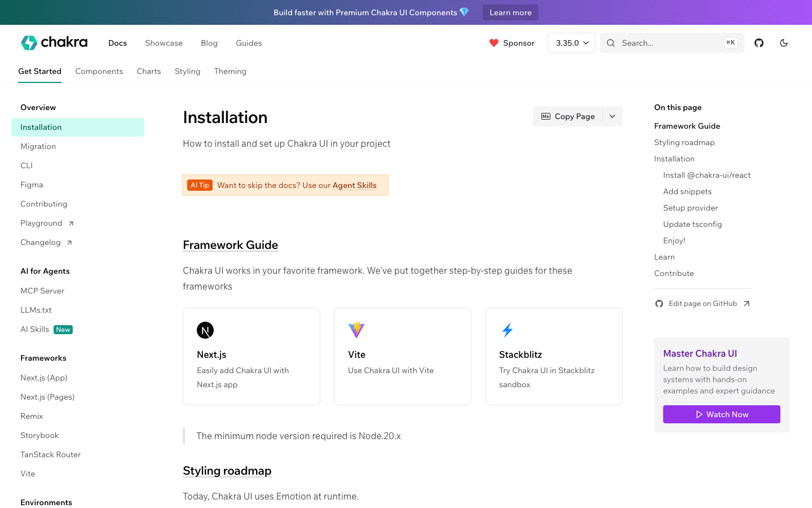This screenshot has height=508, width=812.
Task: Click the Next.js logo icon
Action: [205, 330]
